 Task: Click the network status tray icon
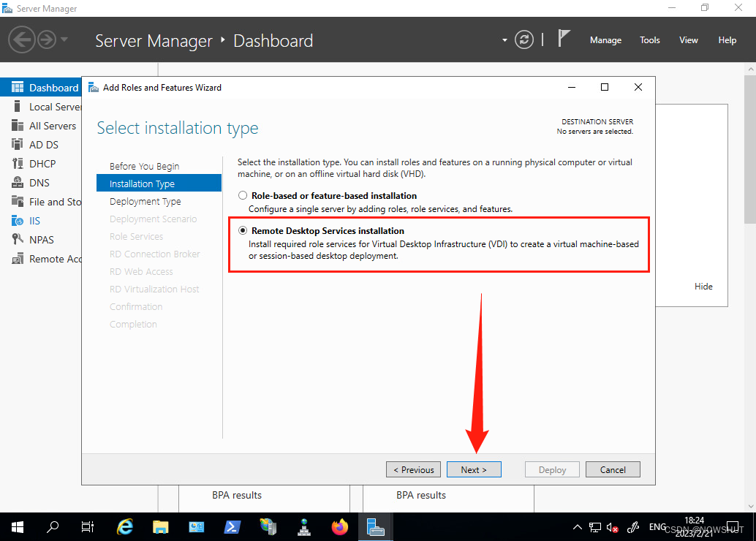point(595,527)
